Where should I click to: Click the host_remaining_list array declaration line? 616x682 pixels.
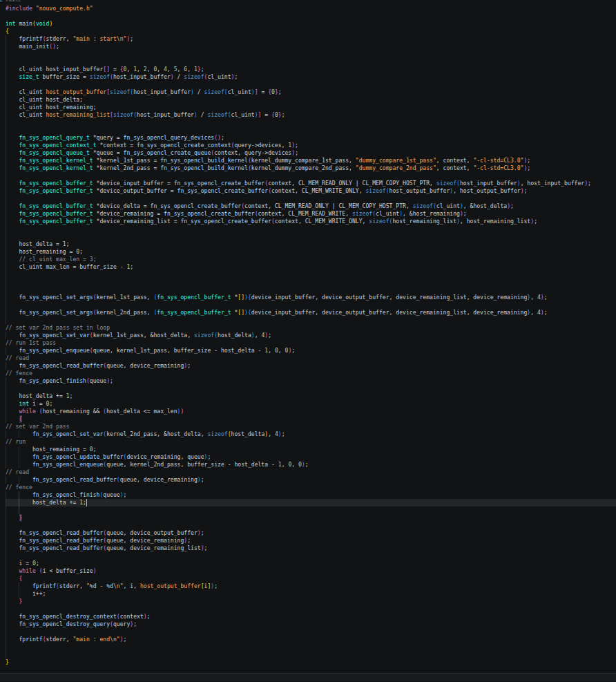[x=152, y=115]
